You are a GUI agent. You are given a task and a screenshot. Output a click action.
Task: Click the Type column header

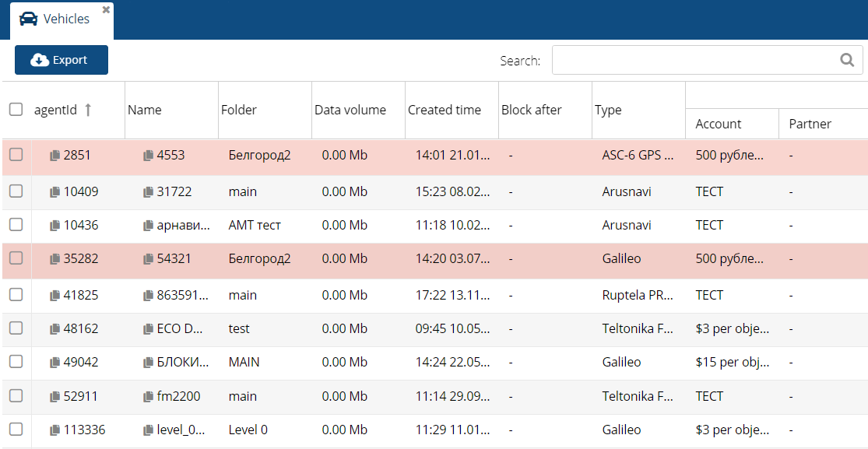(608, 110)
